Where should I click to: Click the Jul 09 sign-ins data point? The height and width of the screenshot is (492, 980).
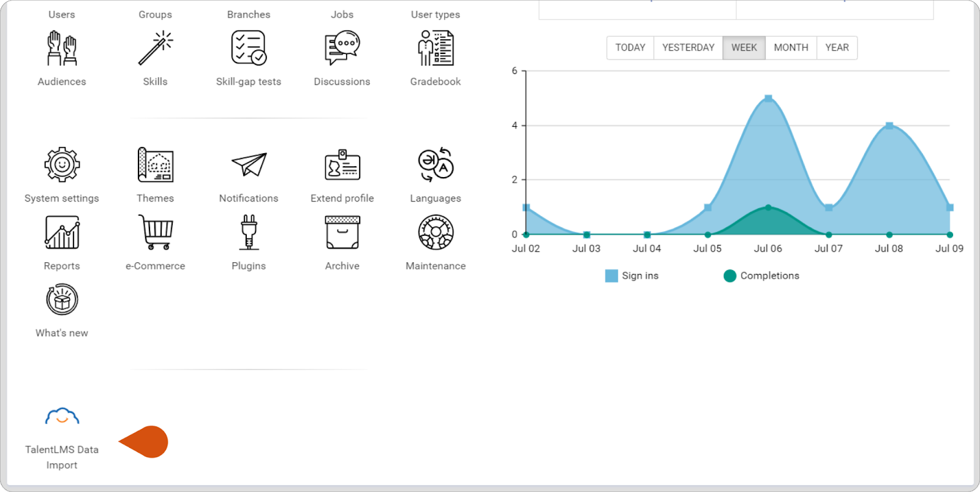[950, 208]
